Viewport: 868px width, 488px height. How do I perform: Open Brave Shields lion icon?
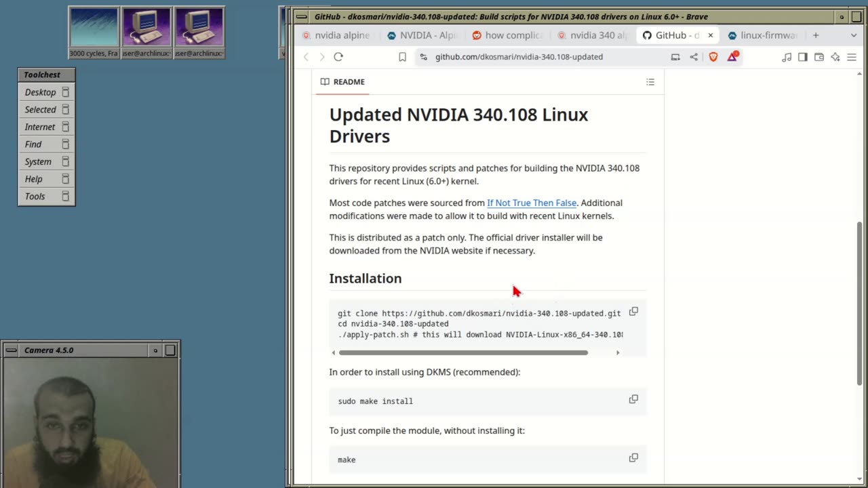click(713, 57)
